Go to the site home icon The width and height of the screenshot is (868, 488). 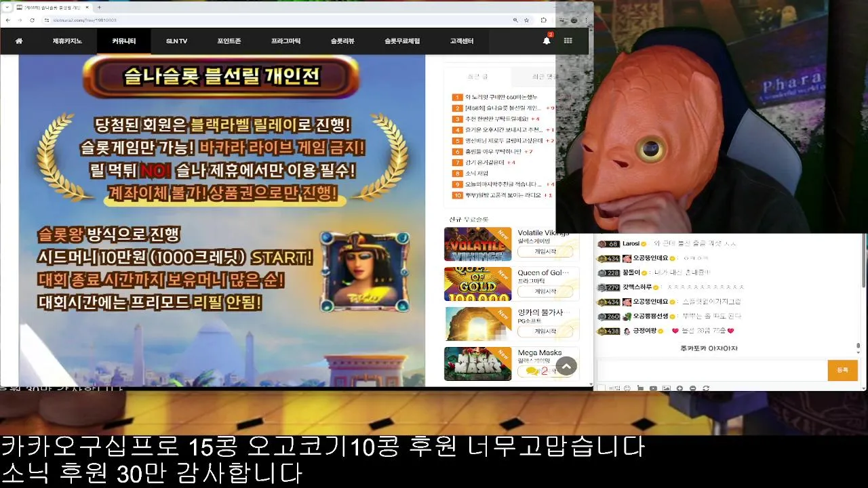pyautogui.click(x=19, y=41)
